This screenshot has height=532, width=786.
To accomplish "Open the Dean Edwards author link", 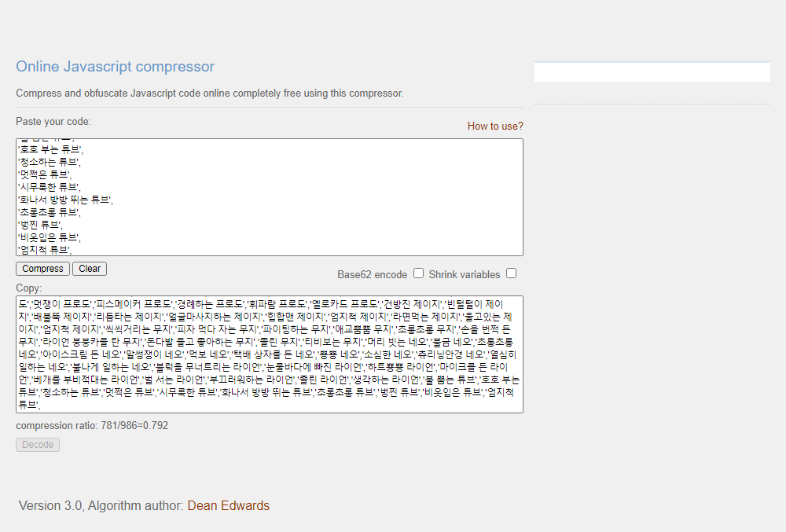I will 229,505.
